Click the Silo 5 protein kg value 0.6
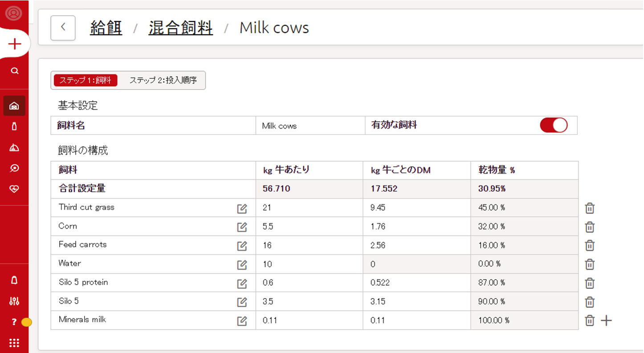Image resolution: width=644 pixels, height=353 pixels. click(310, 283)
